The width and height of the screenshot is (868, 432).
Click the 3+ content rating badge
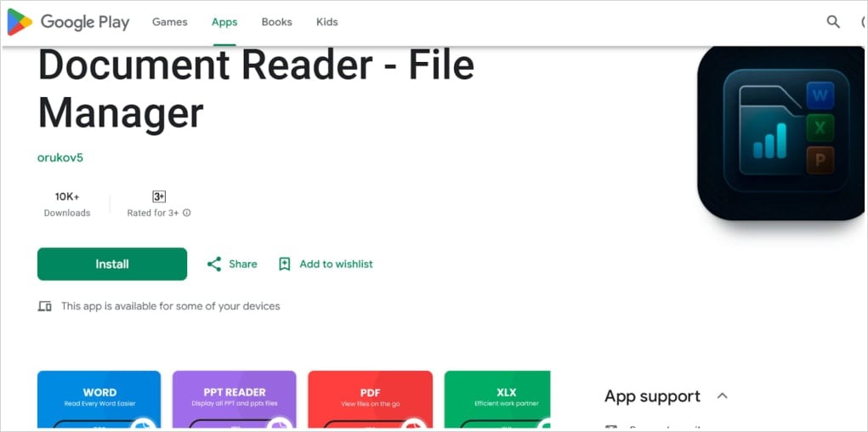pos(159,196)
